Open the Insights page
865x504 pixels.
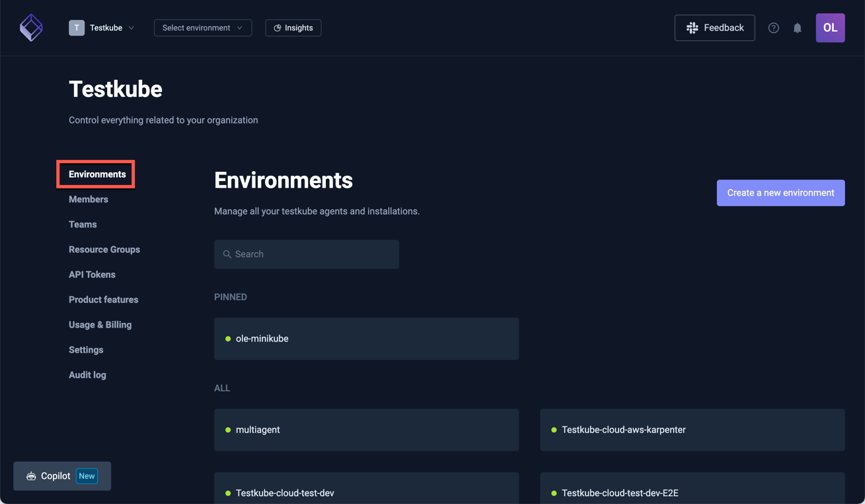(x=293, y=28)
